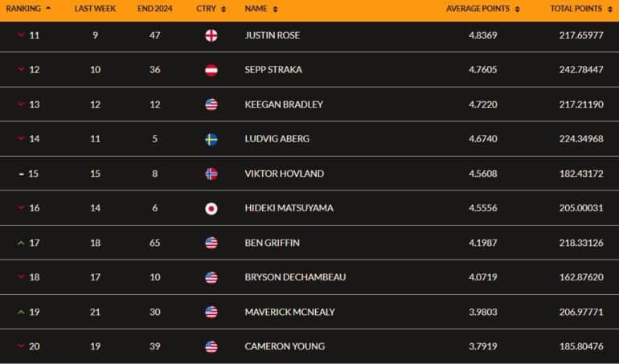Select the End 2024 column header
Image resolution: width=619 pixels, height=364 pixels.
(x=154, y=9)
